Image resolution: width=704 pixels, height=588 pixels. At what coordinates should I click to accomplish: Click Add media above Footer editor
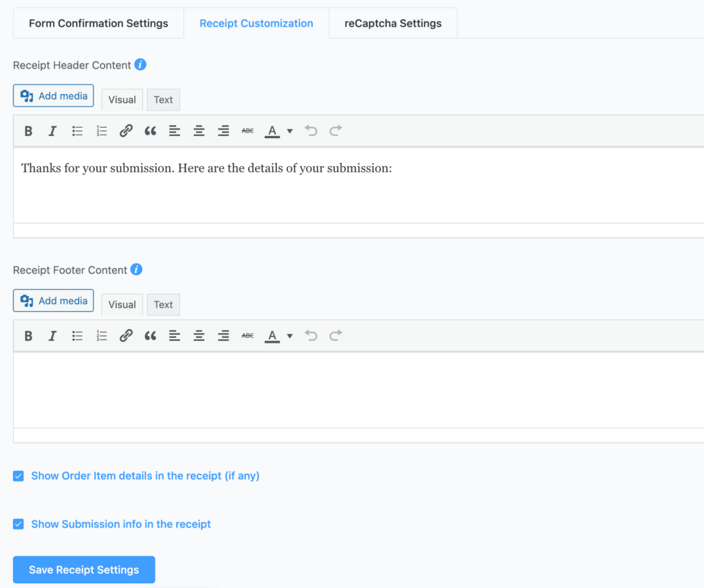54,300
